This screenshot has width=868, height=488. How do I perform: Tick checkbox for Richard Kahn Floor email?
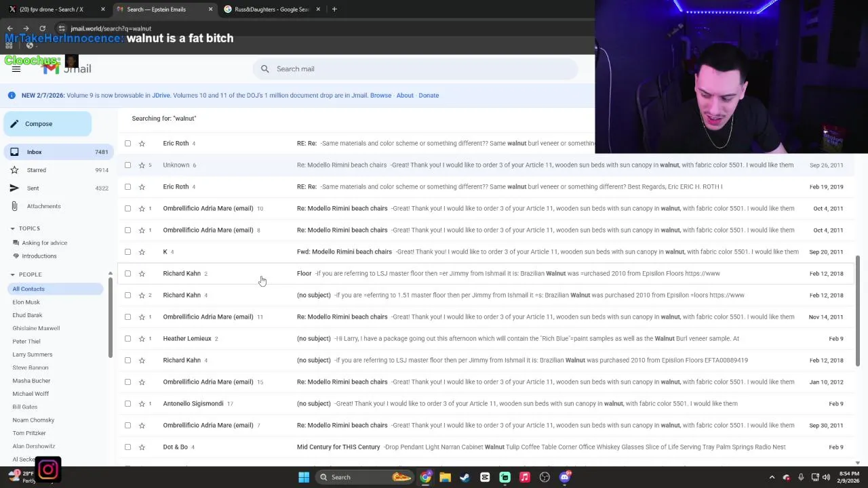127,273
